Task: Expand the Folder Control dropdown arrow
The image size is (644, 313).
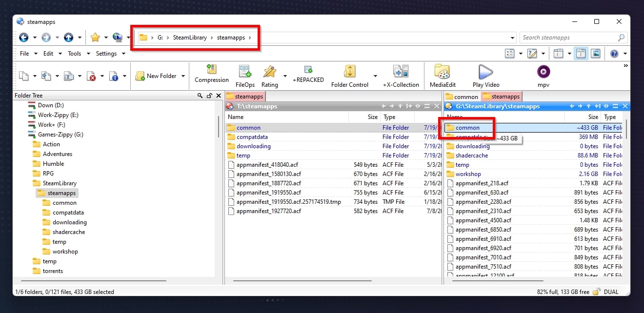Action: 375,76
